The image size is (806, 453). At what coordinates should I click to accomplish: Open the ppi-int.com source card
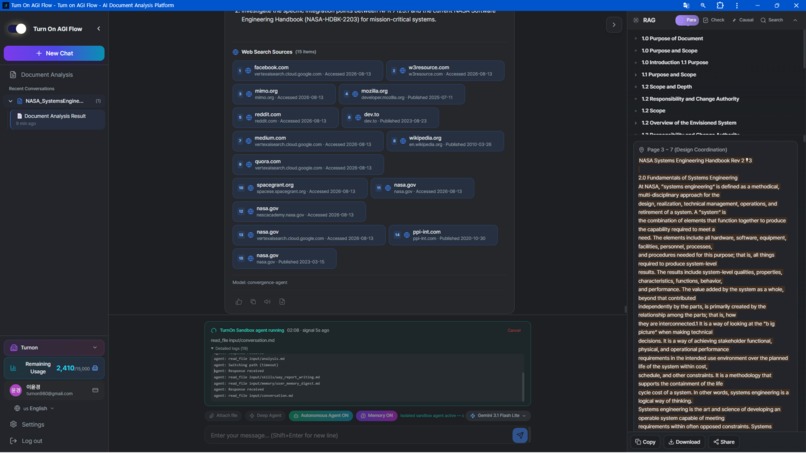(443, 235)
